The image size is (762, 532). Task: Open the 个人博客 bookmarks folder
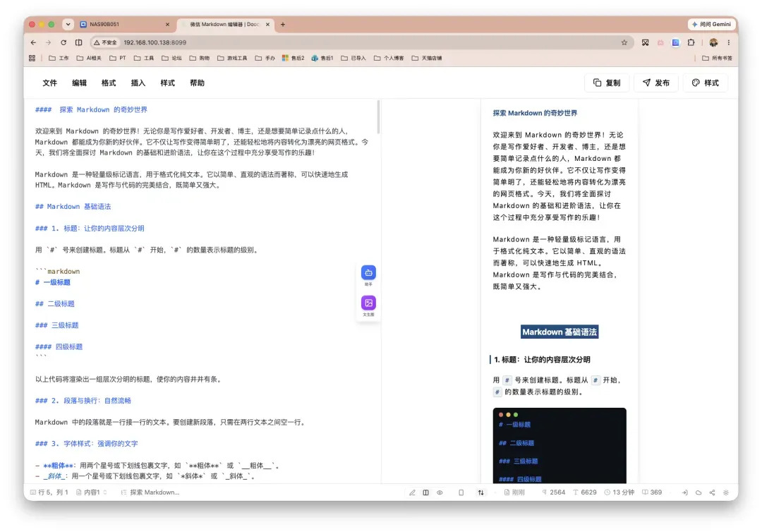(389, 59)
